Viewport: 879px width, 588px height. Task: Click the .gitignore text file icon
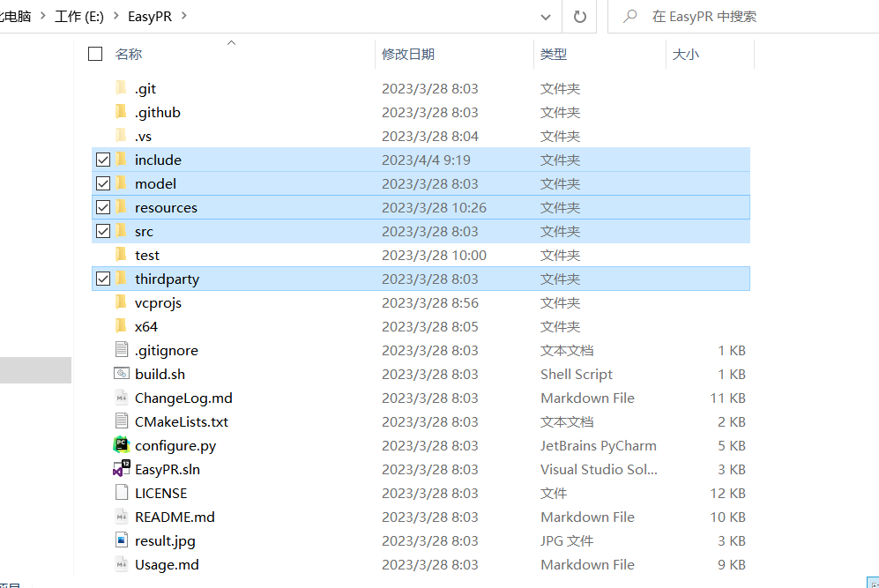click(x=122, y=350)
